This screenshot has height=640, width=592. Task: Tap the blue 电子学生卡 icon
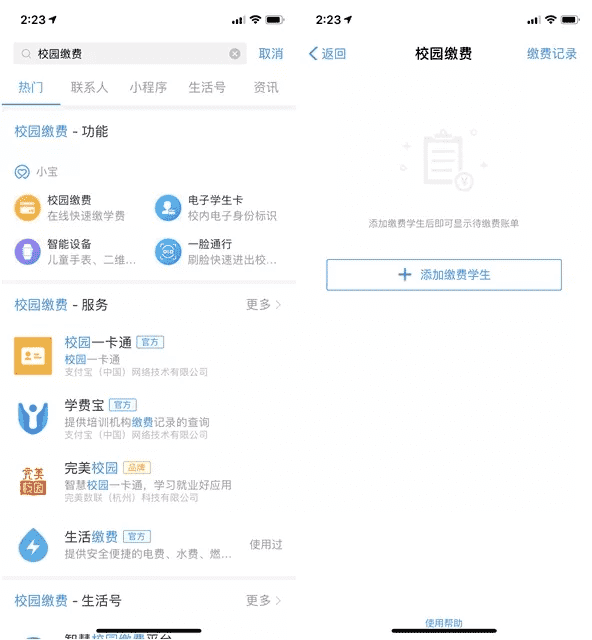pos(168,208)
